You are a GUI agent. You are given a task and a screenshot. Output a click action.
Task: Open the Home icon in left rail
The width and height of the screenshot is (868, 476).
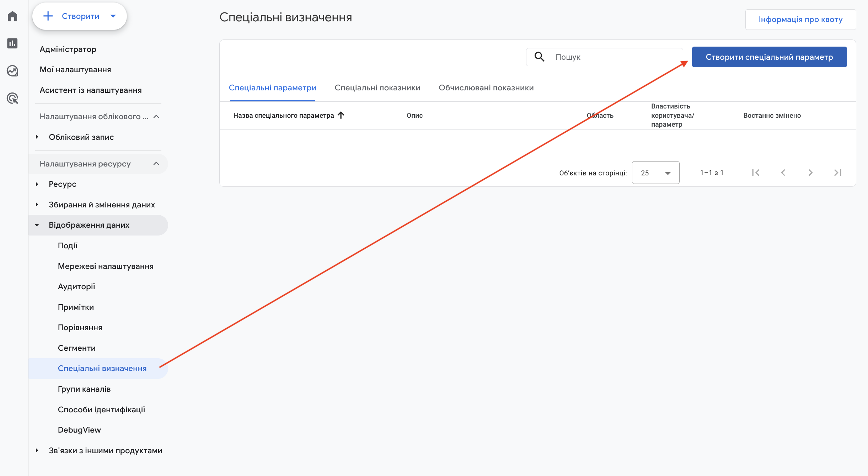tap(12, 16)
